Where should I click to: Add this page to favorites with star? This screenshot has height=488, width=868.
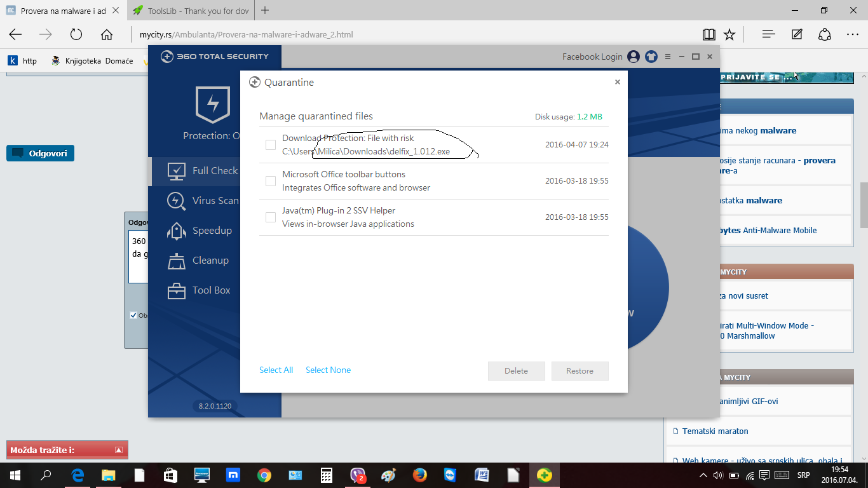[x=729, y=34]
